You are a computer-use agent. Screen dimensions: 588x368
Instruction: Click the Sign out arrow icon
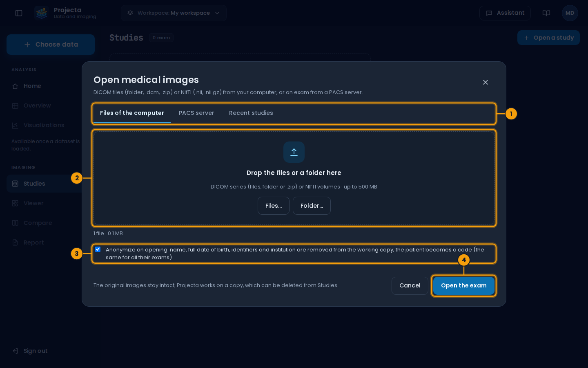point(15,351)
